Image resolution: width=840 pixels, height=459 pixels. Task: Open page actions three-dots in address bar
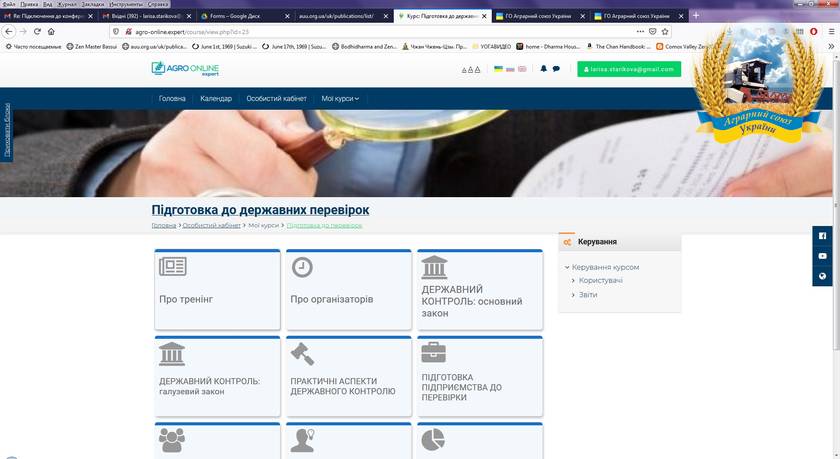point(640,32)
